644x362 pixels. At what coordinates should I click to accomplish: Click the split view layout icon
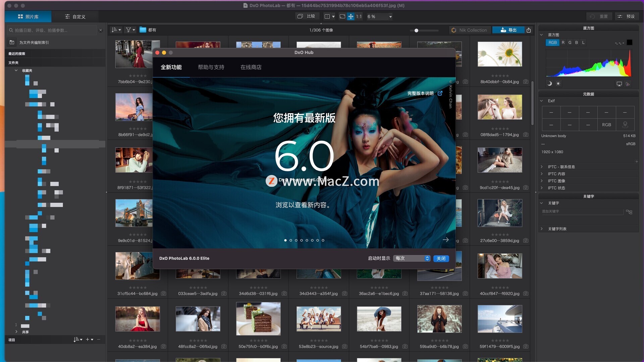tap(327, 16)
